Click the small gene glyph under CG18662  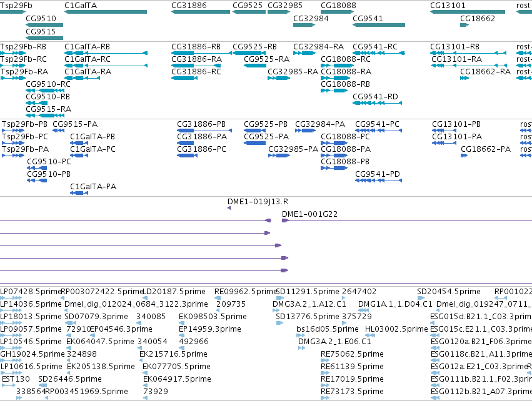click(464, 25)
